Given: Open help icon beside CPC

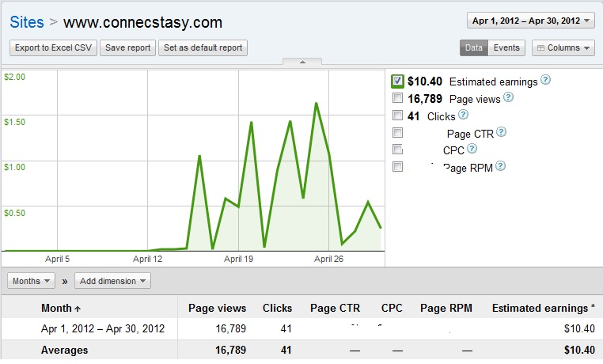Looking at the screenshot, I should point(472,148).
